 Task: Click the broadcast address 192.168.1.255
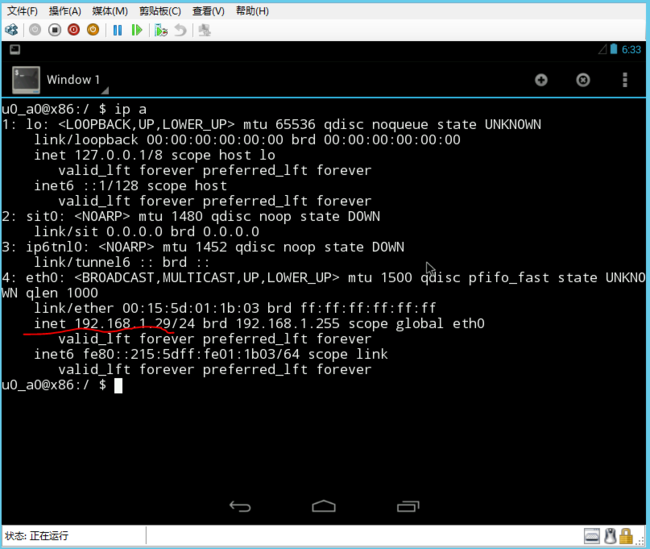point(288,324)
